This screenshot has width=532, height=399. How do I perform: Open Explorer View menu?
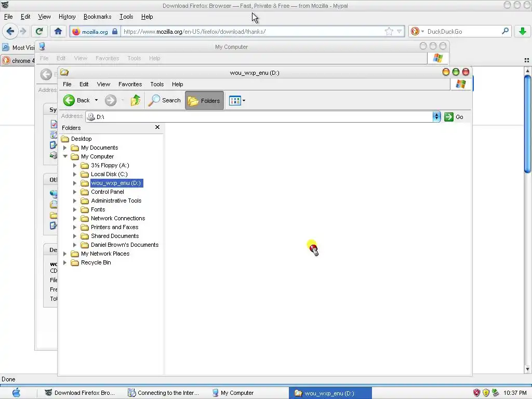[103, 84]
